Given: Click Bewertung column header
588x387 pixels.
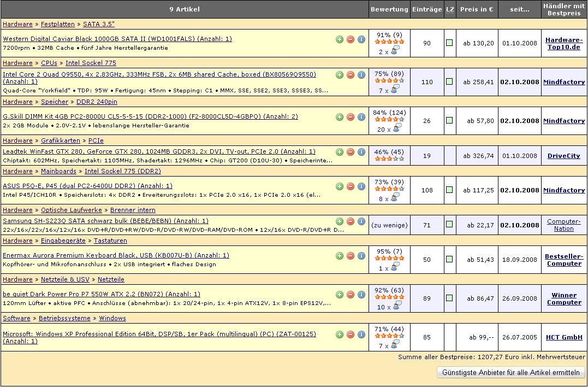Looking at the screenshot, I should click(x=389, y=9).
